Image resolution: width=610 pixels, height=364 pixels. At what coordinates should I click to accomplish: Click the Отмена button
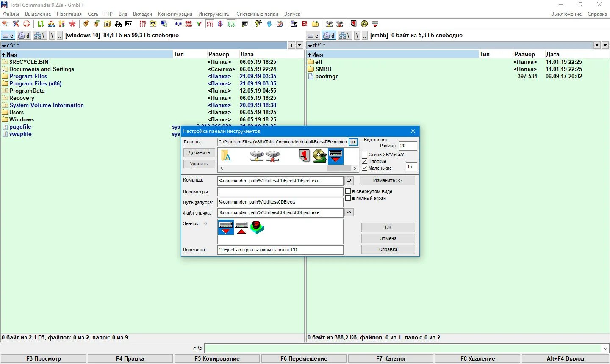click(x=388, y=238)
